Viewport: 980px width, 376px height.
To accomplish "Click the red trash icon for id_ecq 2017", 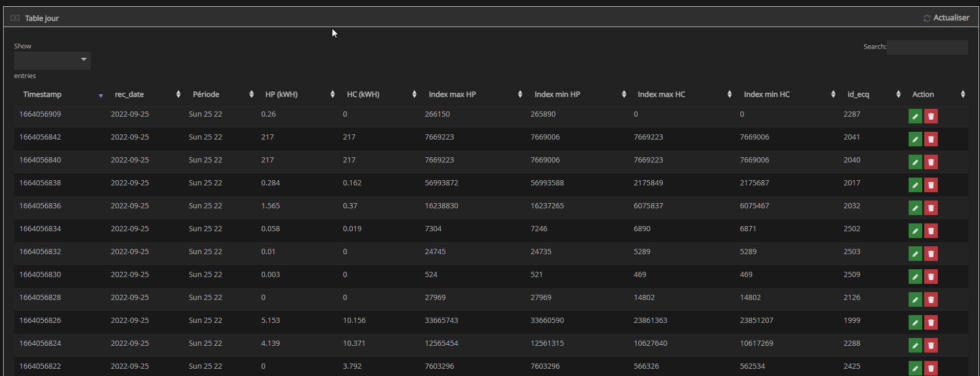I will coord(931,185).
